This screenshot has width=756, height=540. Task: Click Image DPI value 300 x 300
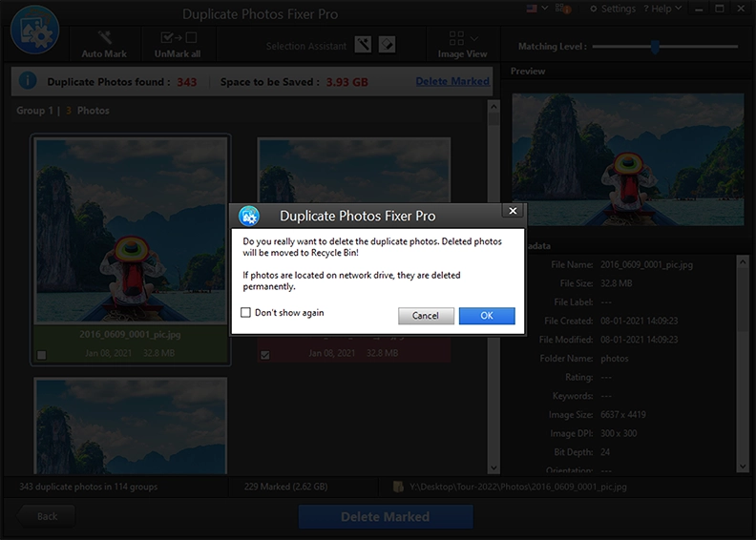point(619,433)
